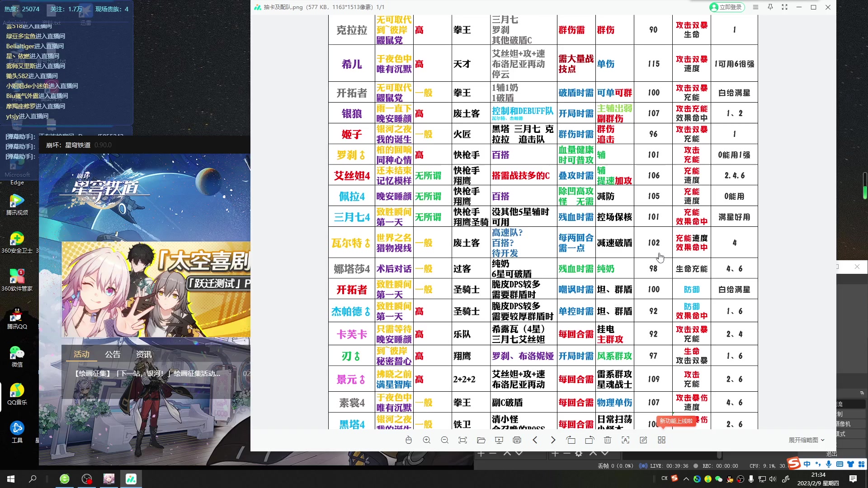Open Sogou toolbox grid icon
Viewport: 868px width, 488px height.
[861, 464]
